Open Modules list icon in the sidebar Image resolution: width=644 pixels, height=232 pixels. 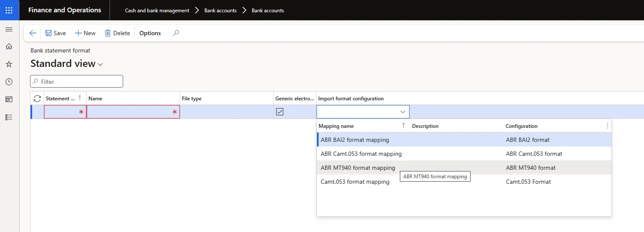(9, 117)
